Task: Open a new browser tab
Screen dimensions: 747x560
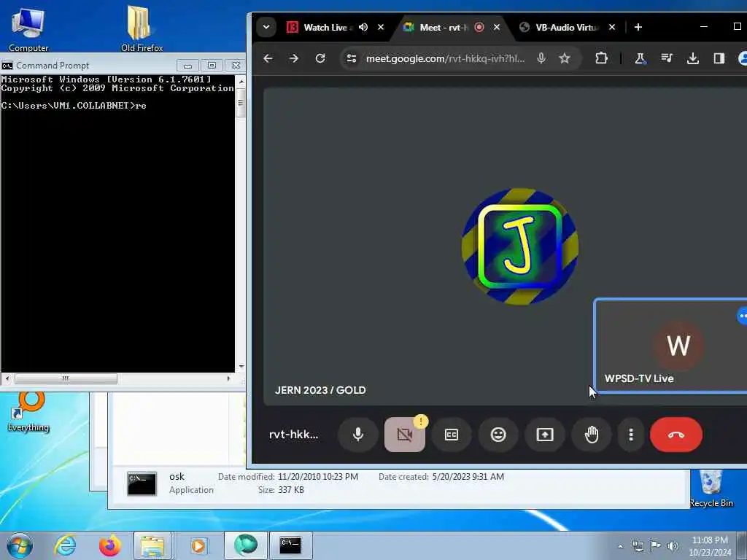Action: 638,27
